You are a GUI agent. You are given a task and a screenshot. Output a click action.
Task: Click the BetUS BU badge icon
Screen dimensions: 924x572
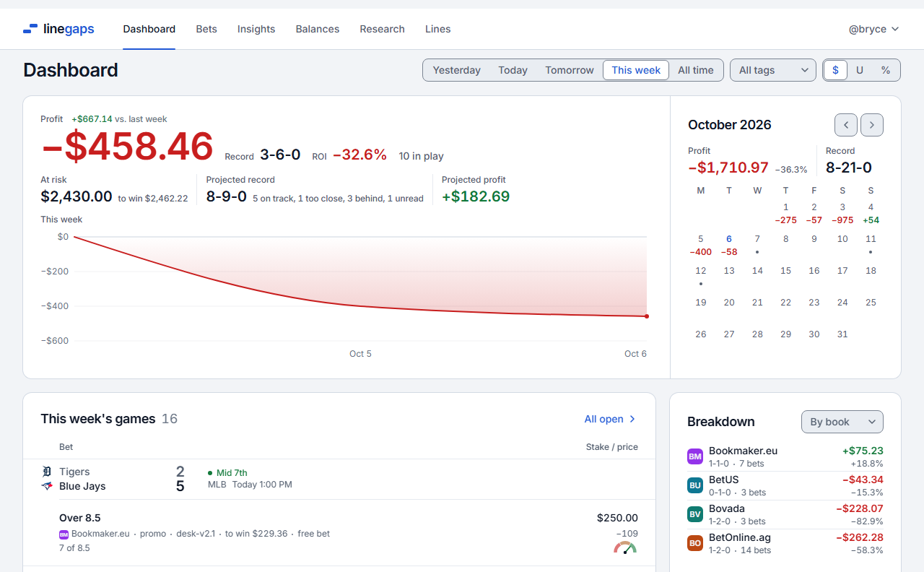[695, 485]
